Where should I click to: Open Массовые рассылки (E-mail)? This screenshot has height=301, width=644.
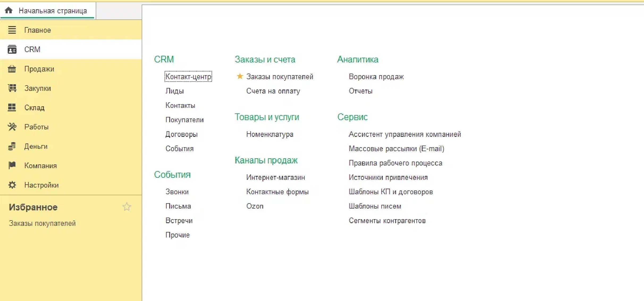pyautogui.click(x=396, y=149)
